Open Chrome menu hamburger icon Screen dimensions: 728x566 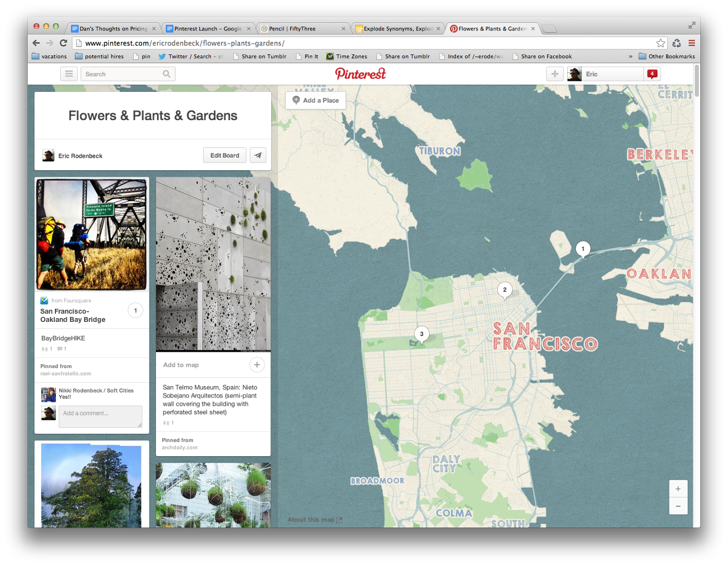[692, 43]
